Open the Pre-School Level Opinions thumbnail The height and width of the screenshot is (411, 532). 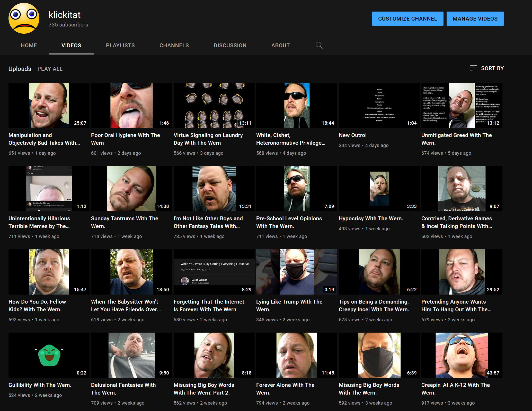click(x=297, y=189)
